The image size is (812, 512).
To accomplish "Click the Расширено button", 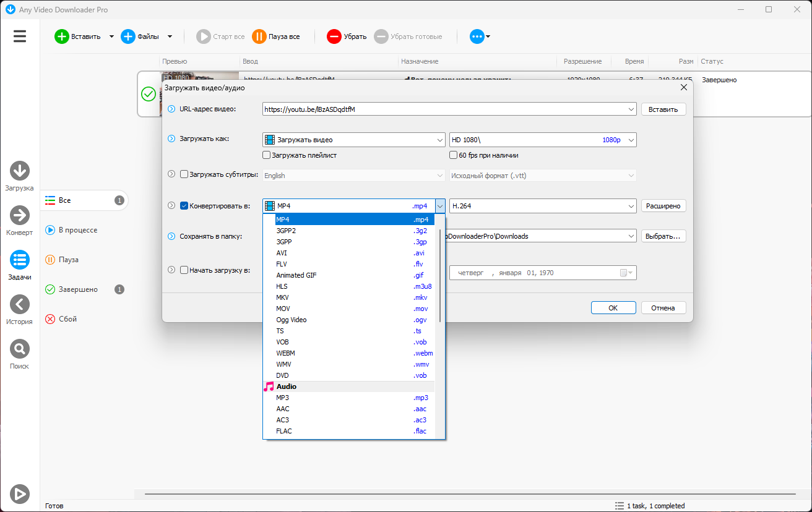I will click(663, 206).
